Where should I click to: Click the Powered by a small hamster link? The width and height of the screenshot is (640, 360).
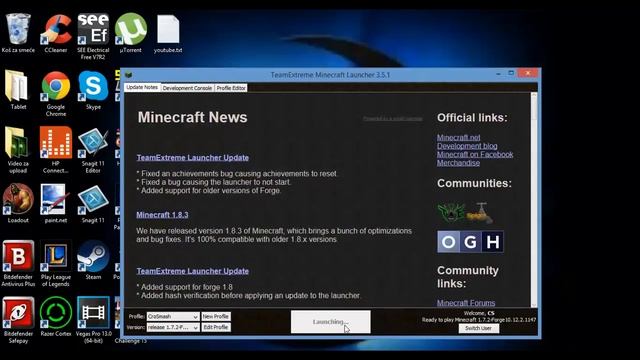coord(393,118)
